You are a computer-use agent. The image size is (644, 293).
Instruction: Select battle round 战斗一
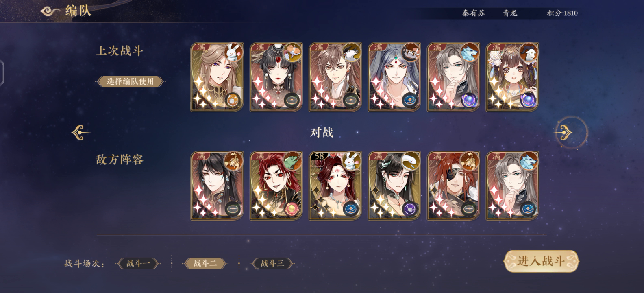(x=138, y=263)
